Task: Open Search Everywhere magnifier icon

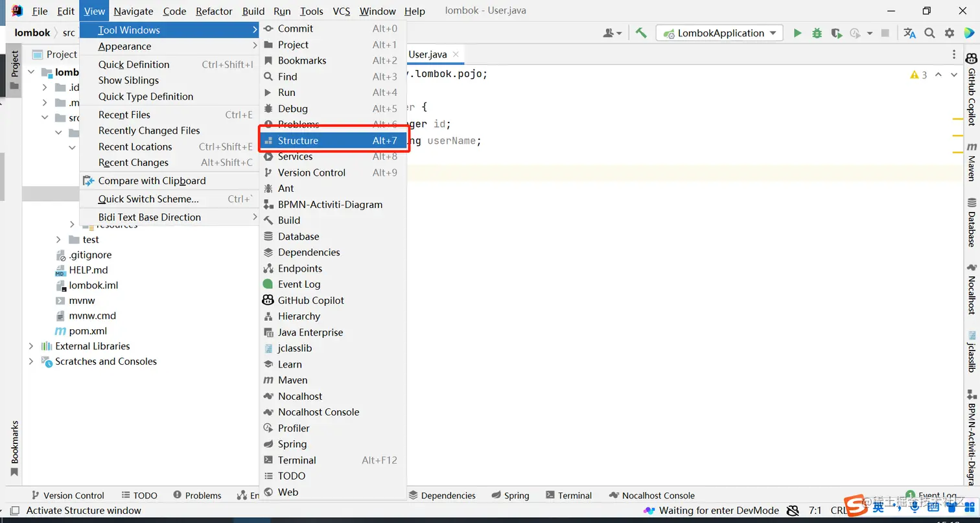Action: point(929,33)
